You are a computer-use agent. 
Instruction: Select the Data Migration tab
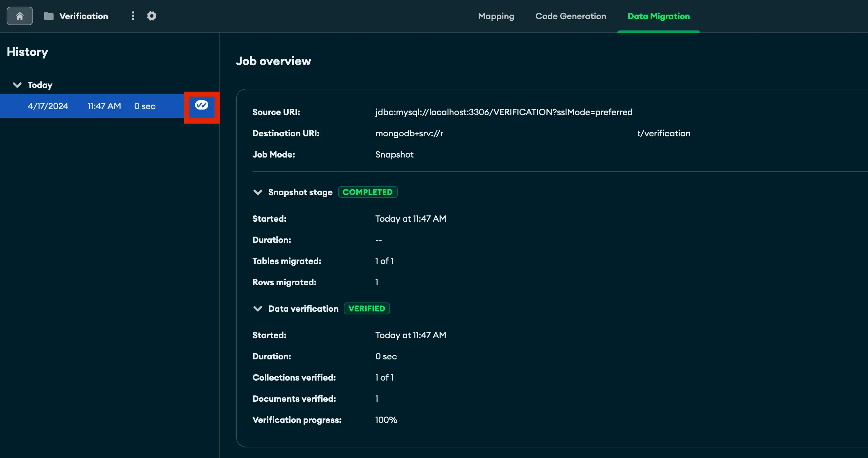(x=658, y=16)
